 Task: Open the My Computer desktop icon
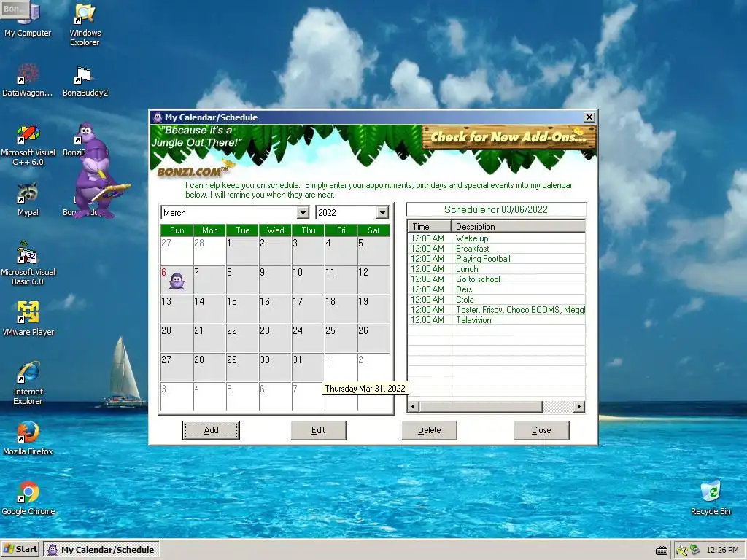(x=28, y=19)
